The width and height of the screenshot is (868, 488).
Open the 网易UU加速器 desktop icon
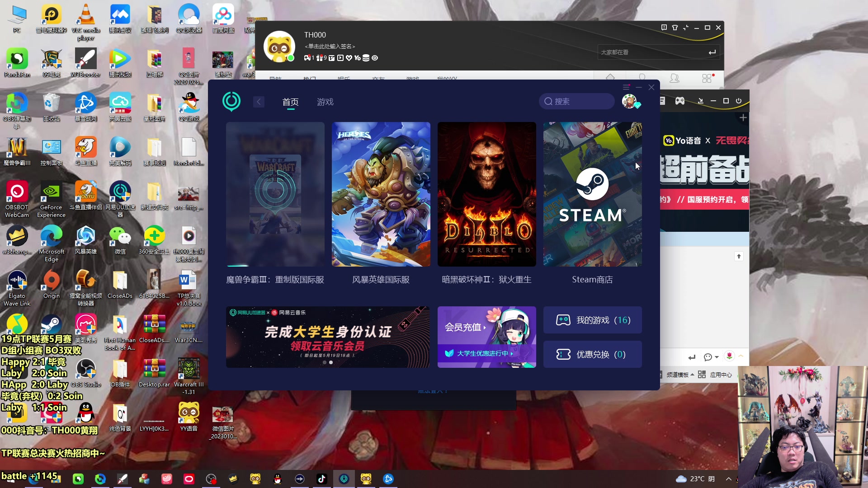120,199
